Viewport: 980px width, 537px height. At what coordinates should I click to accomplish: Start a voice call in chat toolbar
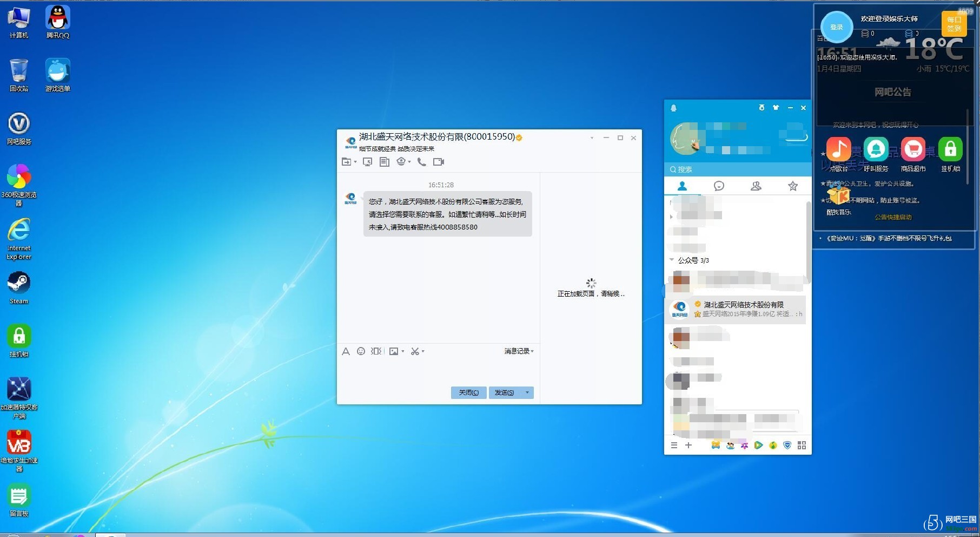tap(422, 162)
